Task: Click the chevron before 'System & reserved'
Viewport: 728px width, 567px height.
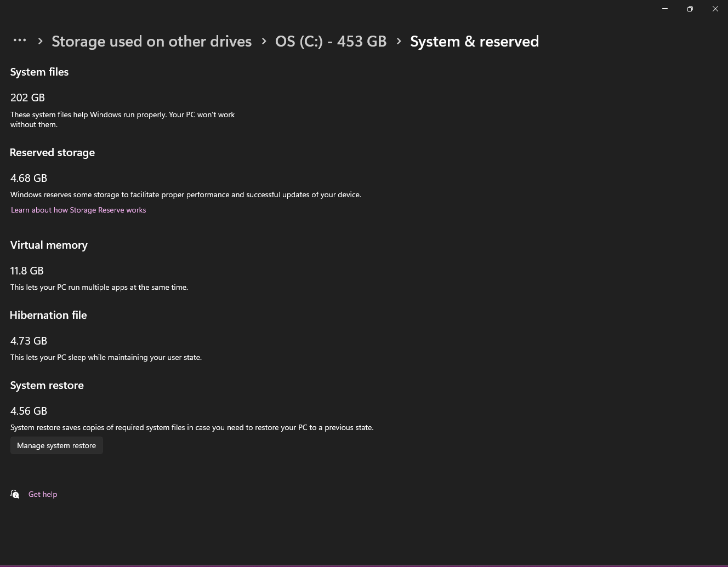Action: pyautogui.click(x=399, y=41)
